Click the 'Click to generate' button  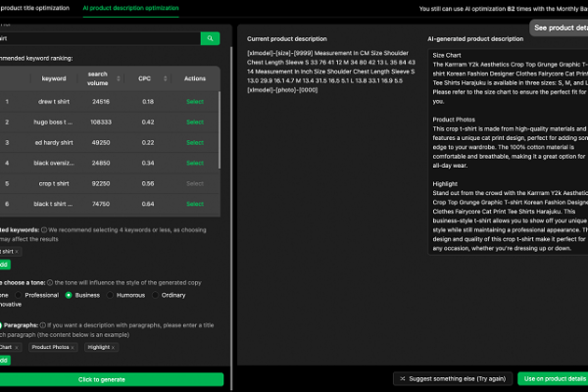pyautogui.click(x=112, y=379)
